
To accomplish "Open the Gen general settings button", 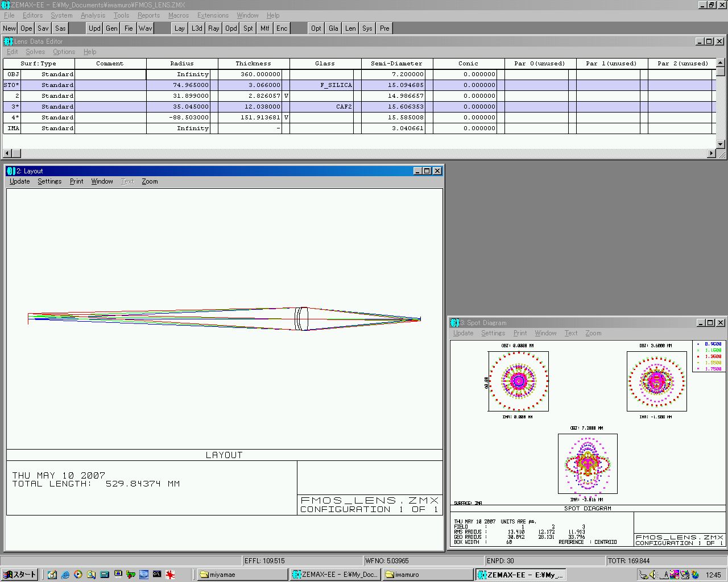I will 111,28.
